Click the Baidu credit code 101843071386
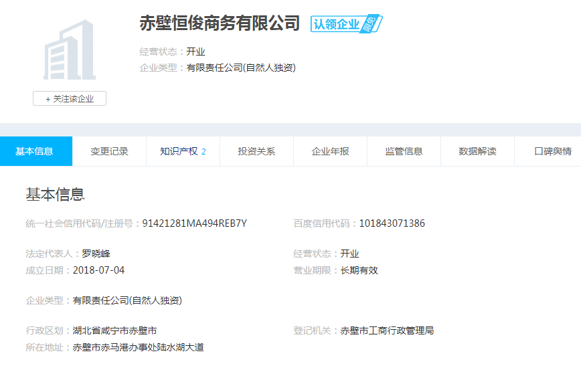Screen dimensions: 581x392 pyautogui.click(x=392, y=223)
